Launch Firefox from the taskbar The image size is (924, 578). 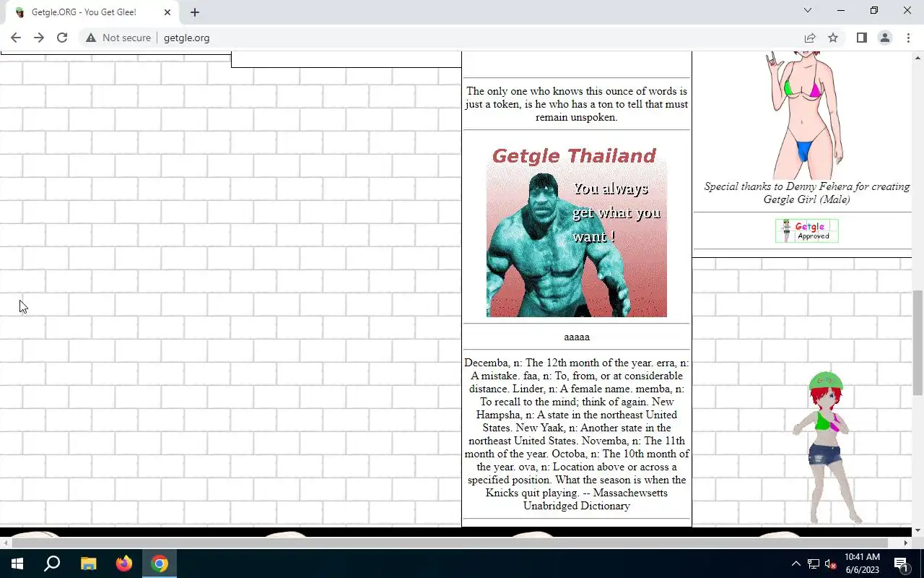tap(124, 564)
